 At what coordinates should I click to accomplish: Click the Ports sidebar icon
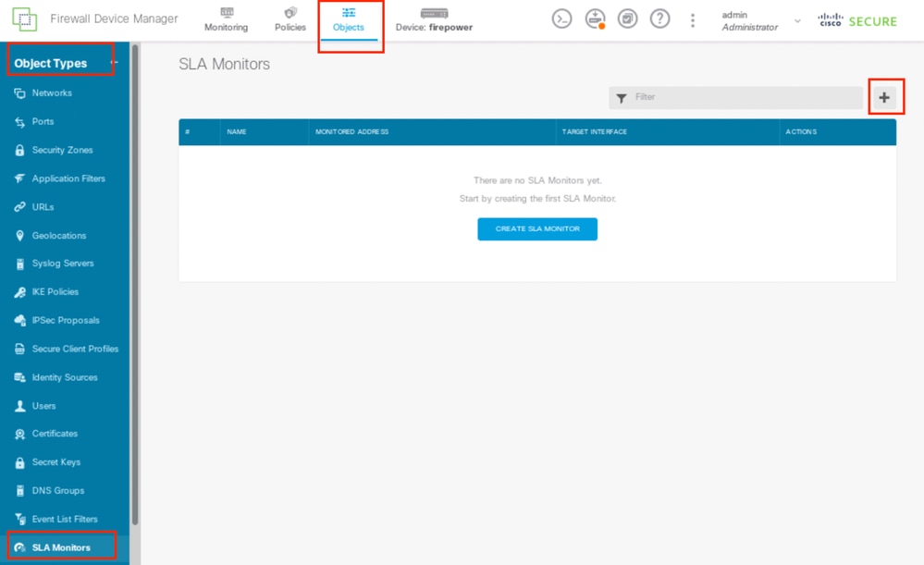click(x=20, y=122)
